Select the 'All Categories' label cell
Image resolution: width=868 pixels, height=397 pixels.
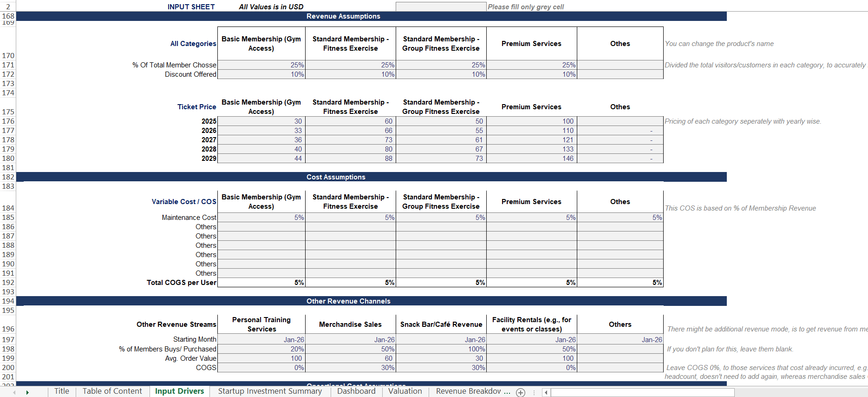point(193,44)
